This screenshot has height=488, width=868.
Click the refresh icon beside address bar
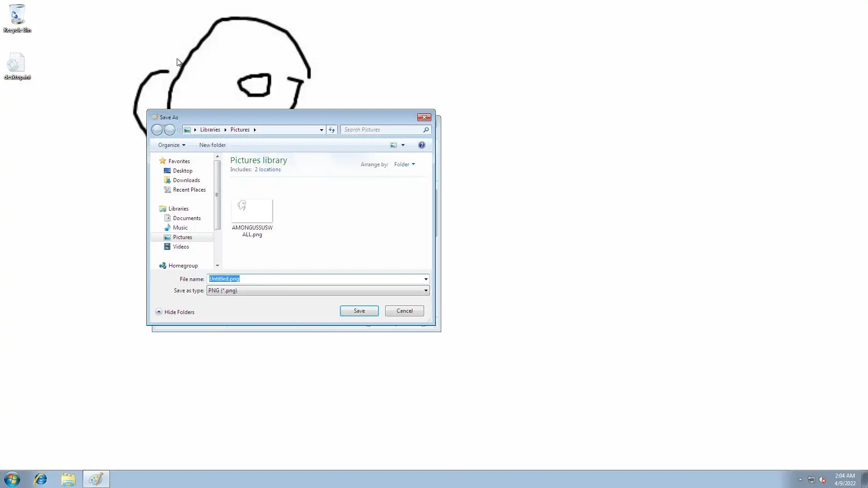(332, 130)
